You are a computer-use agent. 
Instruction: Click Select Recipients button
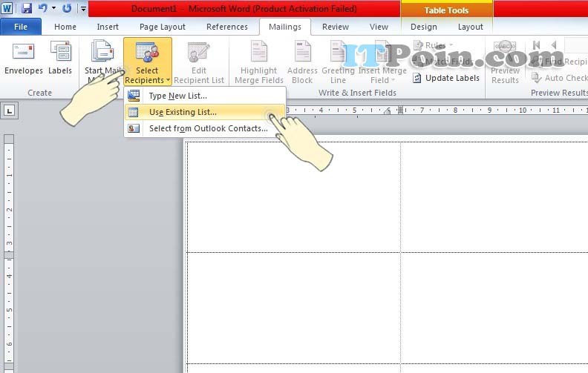148,62
